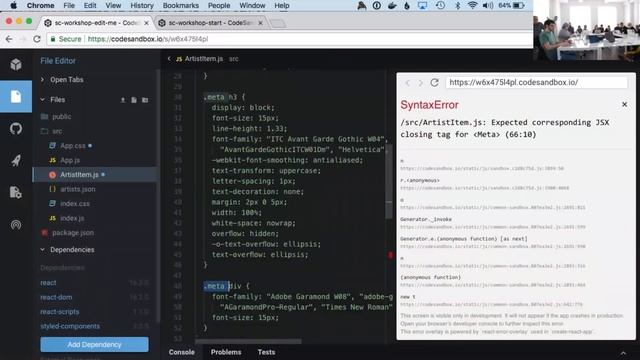Image resolution: width=640 pixels, height=360 pixels.
Task: Click the back chevron beside ArtistItem.js breadcrumb
Action: 169,59
